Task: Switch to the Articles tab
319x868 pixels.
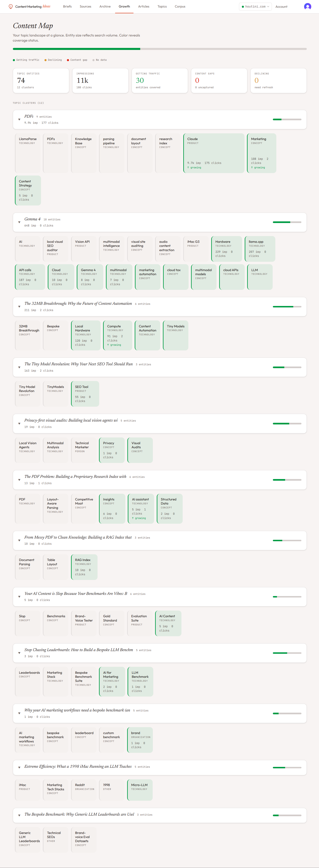Action: (144, 6)
